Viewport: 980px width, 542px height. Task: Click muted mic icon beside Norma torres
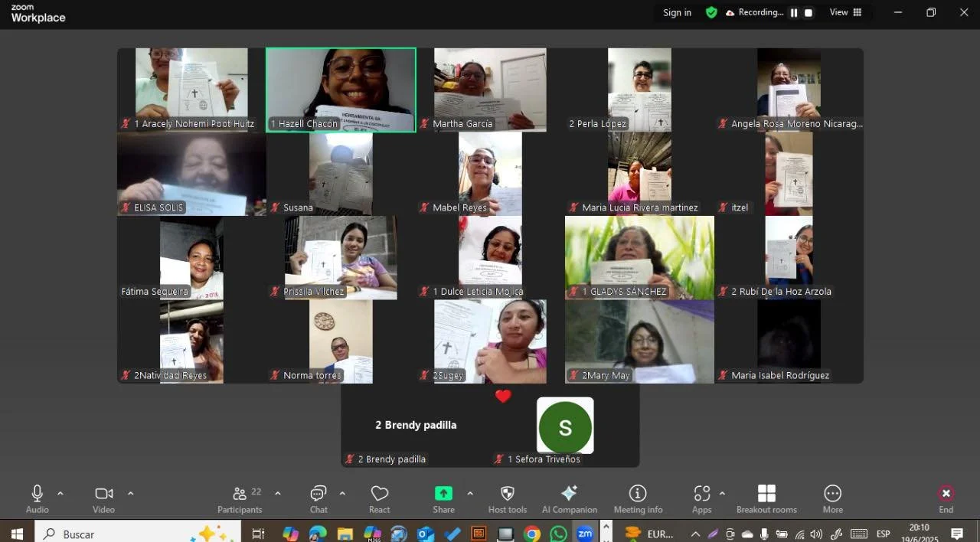(x=276, y=375)
